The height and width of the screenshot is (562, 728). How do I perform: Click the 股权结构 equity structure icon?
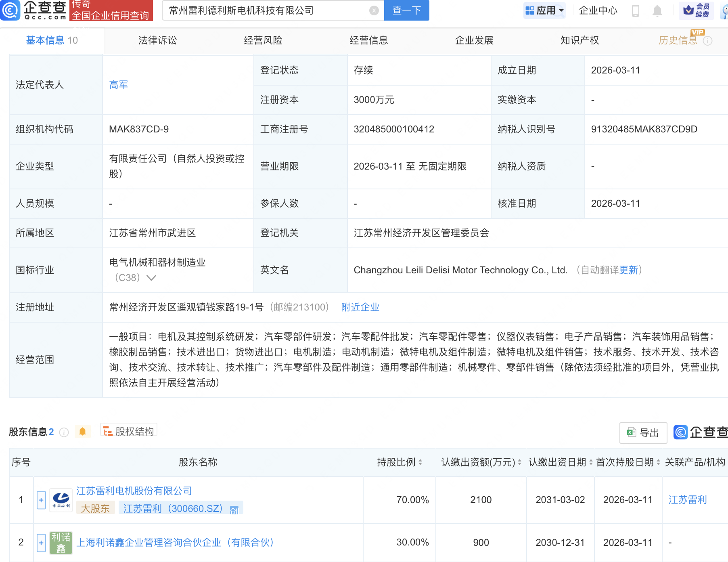[108, 431]
